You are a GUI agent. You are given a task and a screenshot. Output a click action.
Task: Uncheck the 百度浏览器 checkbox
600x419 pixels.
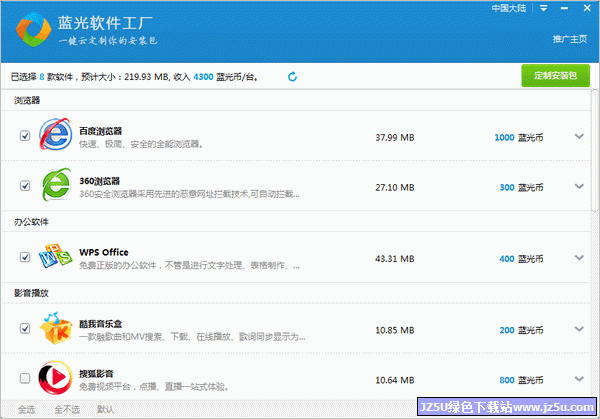25,136
